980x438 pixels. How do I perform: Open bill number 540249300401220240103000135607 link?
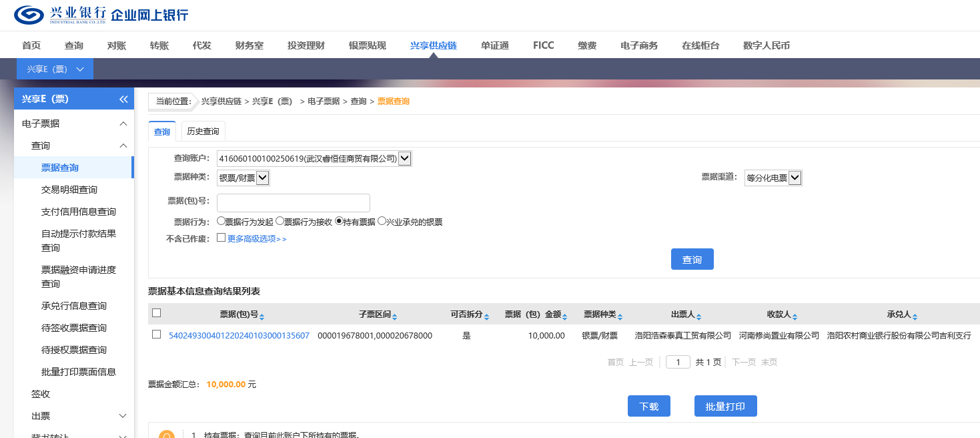pos(239,335)
